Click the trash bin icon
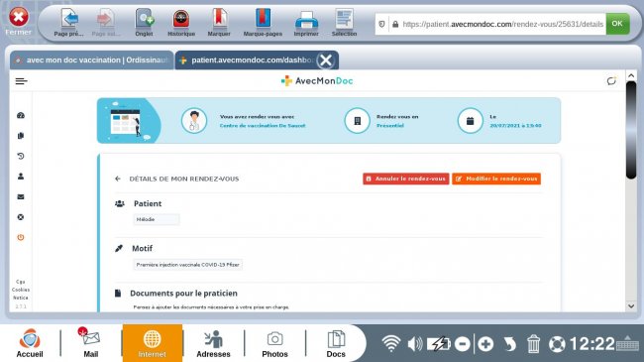The image size is (644, 362). click(x=533, y=344)
